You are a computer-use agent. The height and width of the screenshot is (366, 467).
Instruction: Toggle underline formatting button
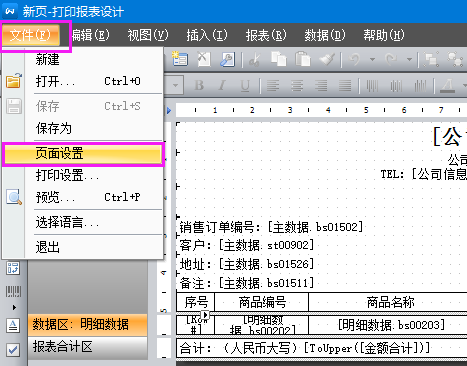pyautogui.click(x=245, y=86)
